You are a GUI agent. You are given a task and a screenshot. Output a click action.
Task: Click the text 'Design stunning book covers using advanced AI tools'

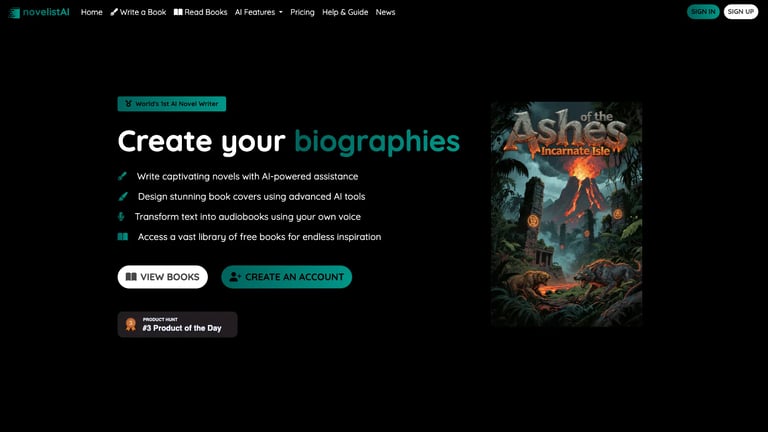(x=251, y=196)
